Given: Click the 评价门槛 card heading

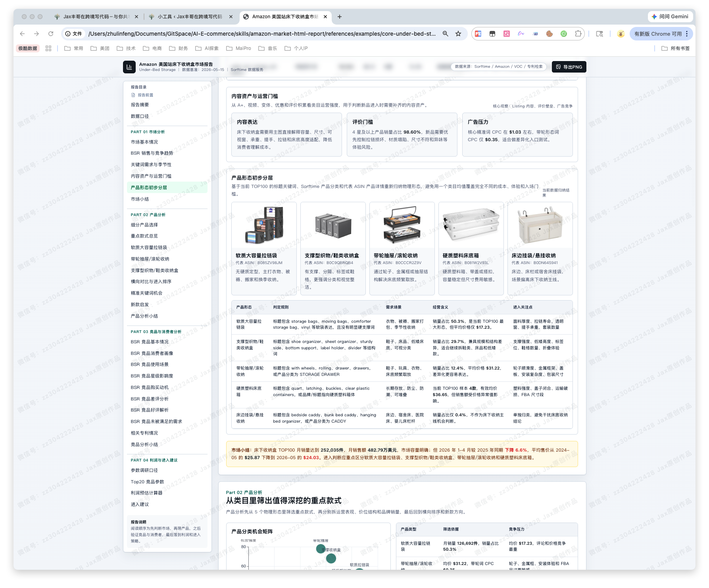Looking at the screenshot, I should point(363,122).
